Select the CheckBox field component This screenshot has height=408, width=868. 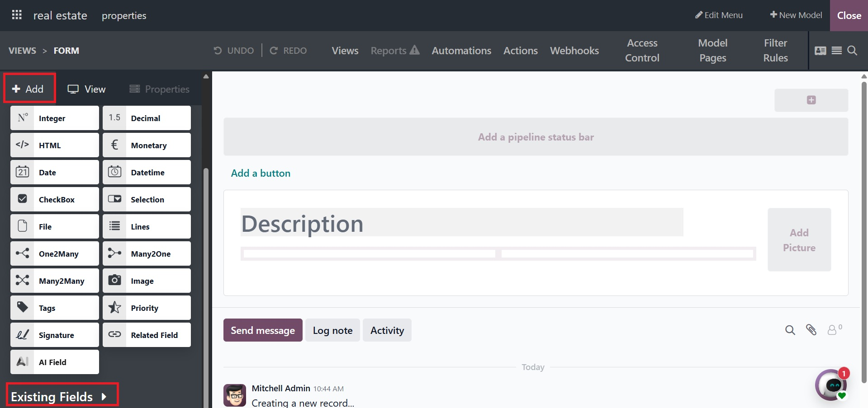click(55, 199)
